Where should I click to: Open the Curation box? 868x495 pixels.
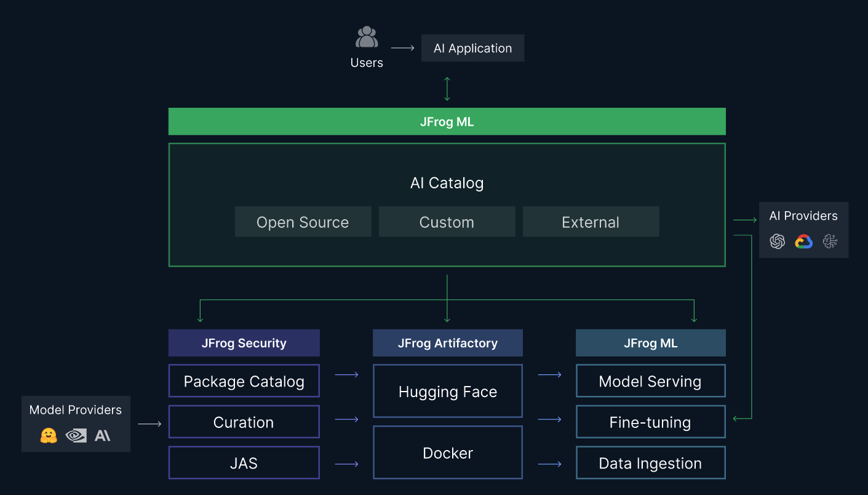244,422
